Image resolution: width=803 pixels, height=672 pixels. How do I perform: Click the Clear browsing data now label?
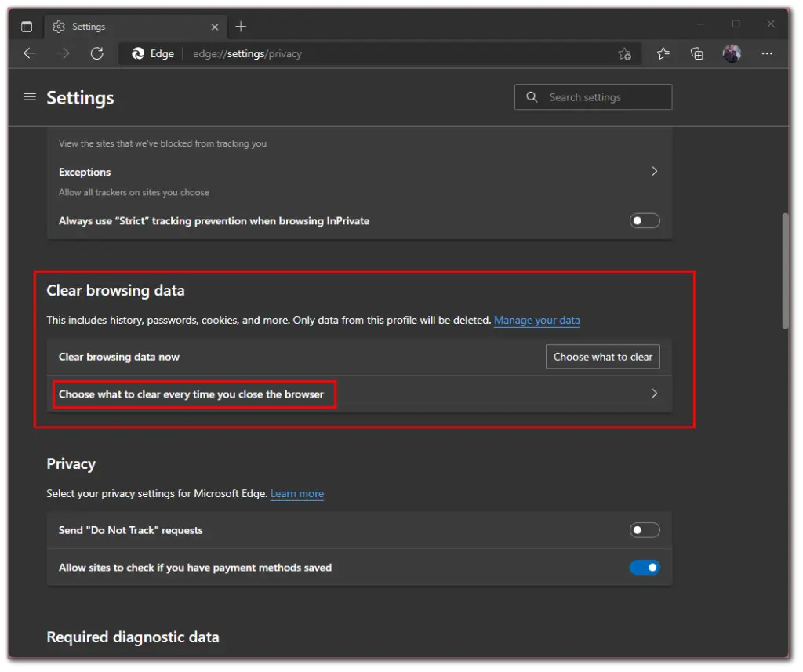pos(119,357)
